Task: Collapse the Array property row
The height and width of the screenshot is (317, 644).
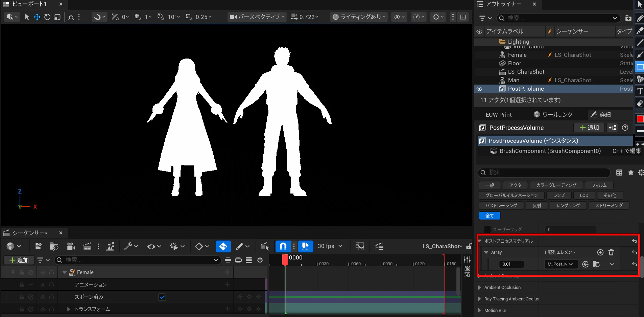Action: [486, 252]
